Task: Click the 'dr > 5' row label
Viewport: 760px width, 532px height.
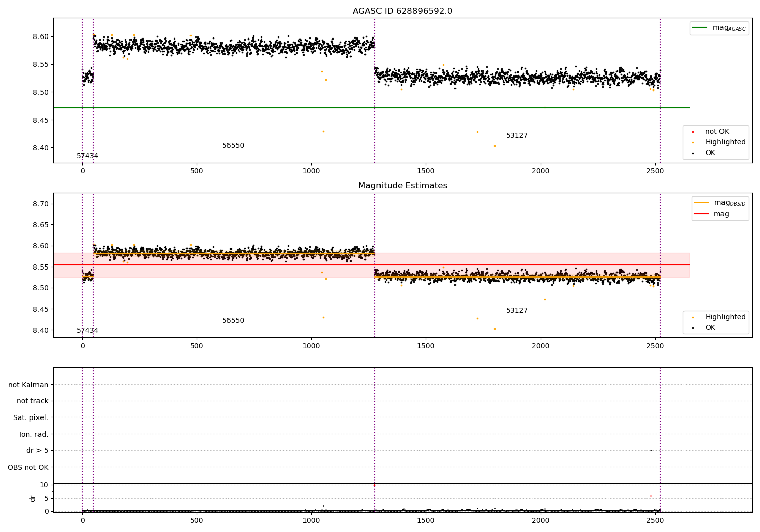Action: (x=37, y=450)
